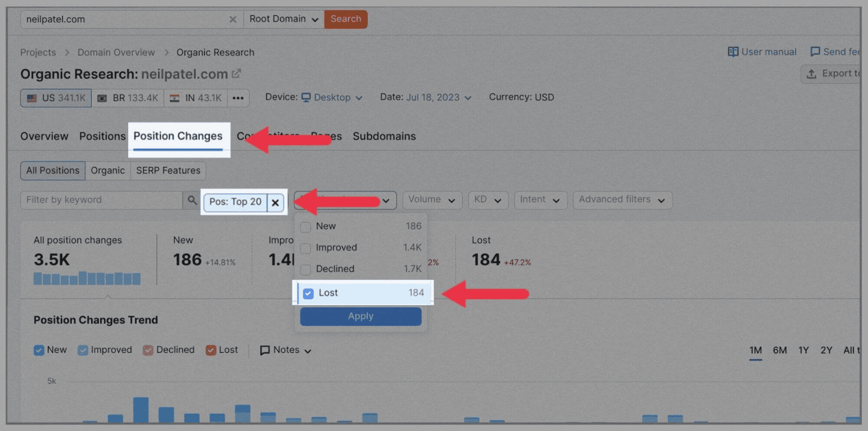Viewport: 868px width, 431px height.
Task: Select the All Positions segment
Action: [53, 171]
